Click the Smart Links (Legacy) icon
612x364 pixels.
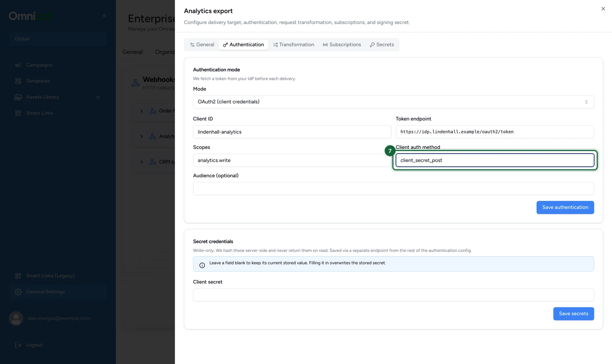18,276
